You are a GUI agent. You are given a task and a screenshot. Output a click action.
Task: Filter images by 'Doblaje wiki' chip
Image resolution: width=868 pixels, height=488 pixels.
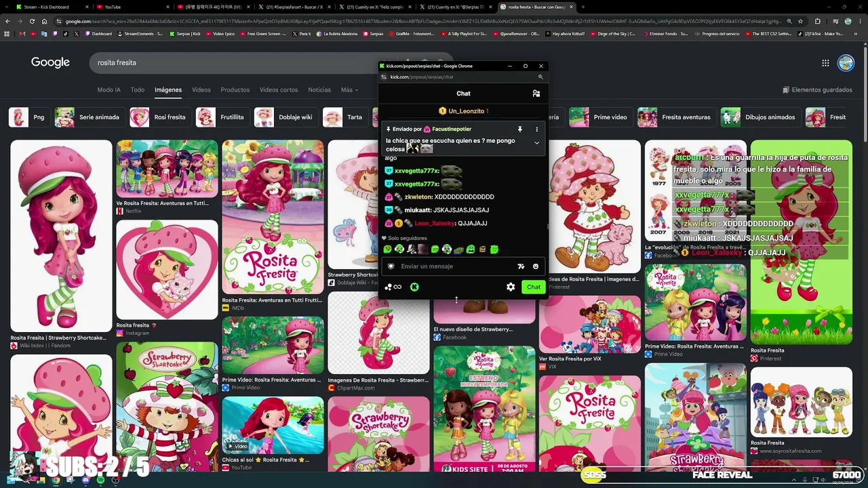pyautogui.click(x=285, y=117)
